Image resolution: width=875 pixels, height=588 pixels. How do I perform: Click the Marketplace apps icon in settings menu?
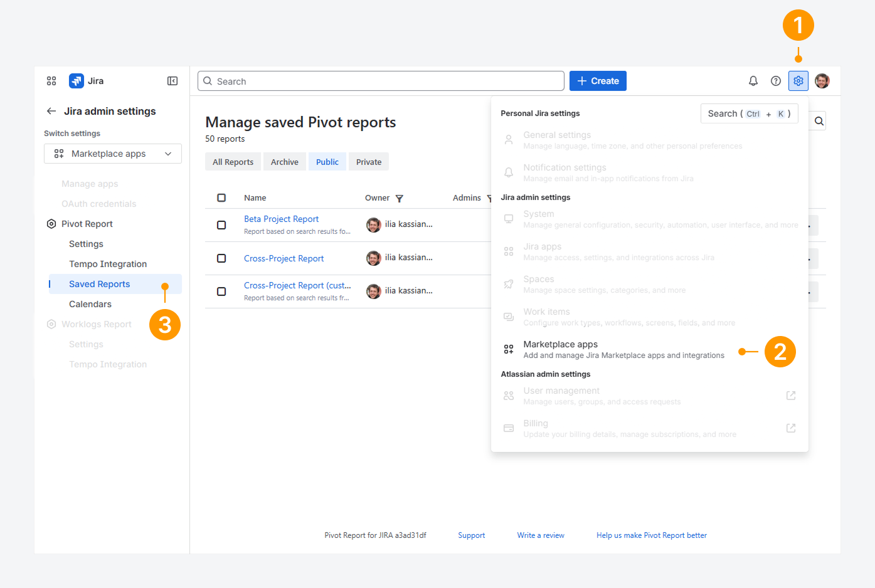509,349
